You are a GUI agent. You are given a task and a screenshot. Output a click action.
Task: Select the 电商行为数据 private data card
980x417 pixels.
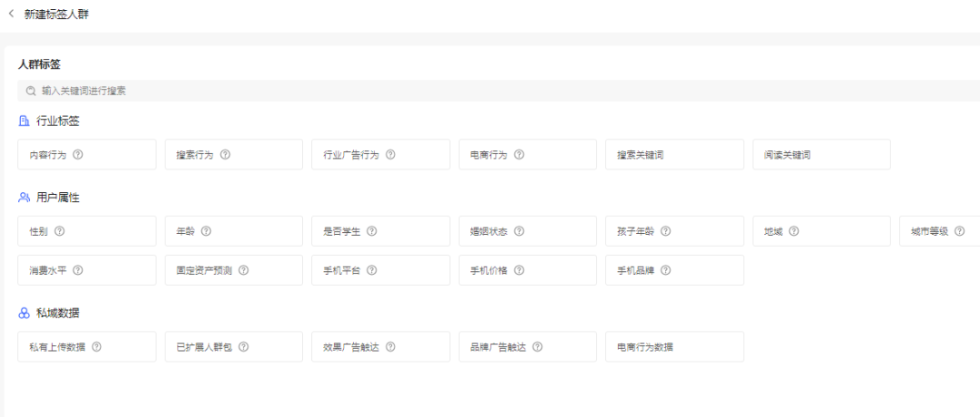674,346
